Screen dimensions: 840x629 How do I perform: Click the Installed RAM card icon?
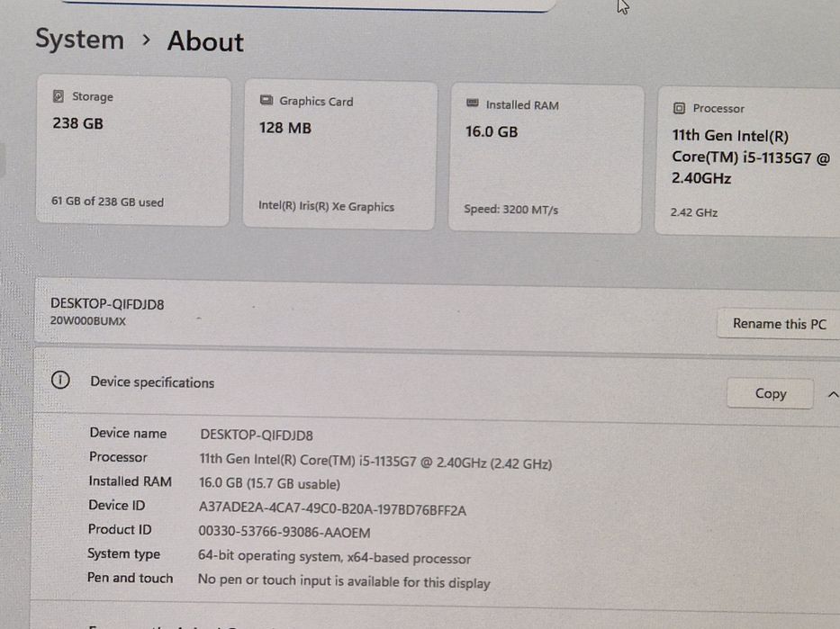coord(473,103)
